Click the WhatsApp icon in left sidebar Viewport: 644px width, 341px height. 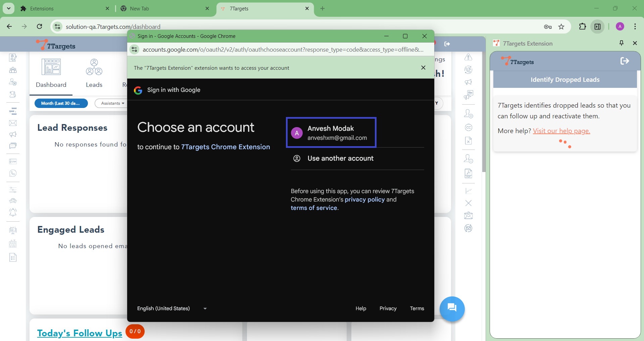tap(13, 173)
